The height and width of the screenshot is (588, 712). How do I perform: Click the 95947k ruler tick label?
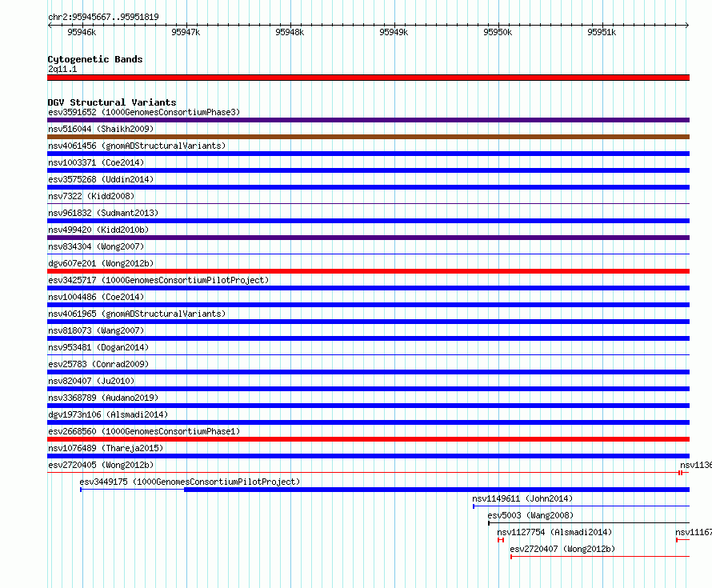[x=186, y=32]
